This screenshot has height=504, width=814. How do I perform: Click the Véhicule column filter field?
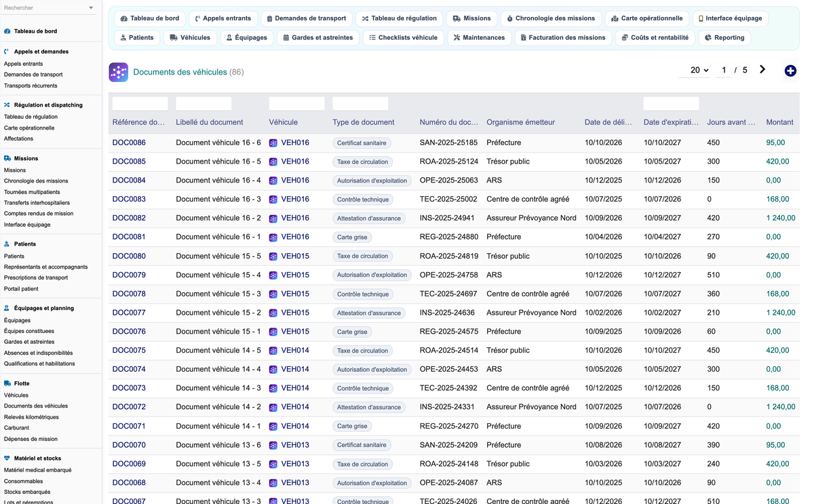point(296,103)
